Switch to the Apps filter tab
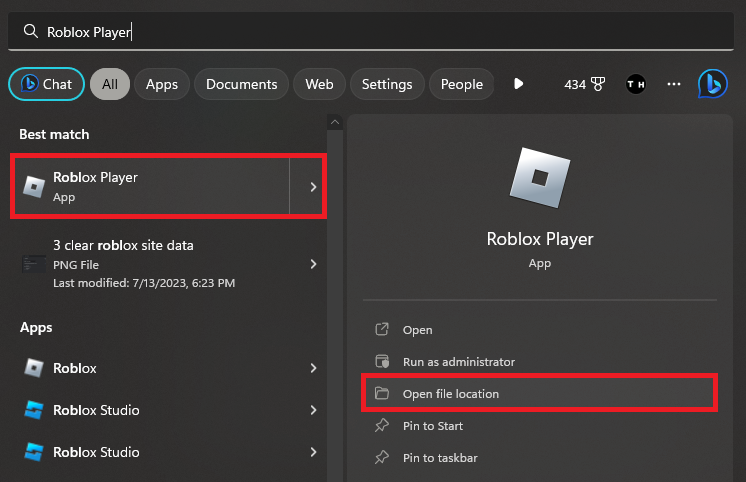Viewport: 746px width, 482px height. pyautogui.click(x=162, y=84)
